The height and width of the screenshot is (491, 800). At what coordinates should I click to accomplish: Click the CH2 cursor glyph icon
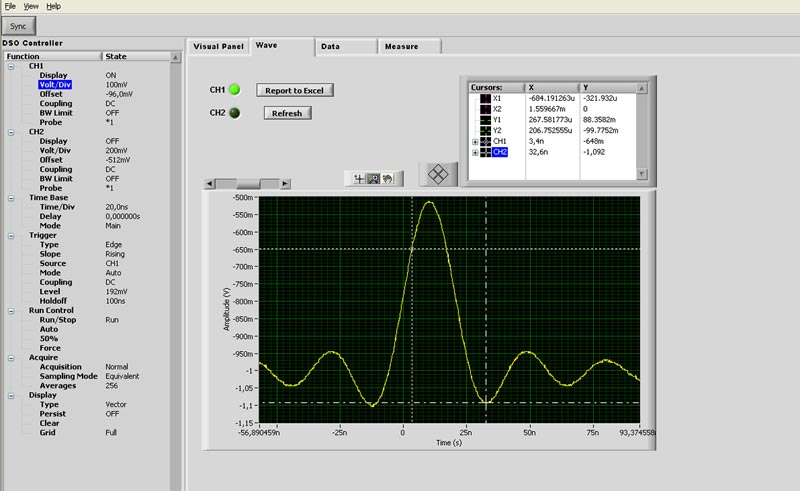click(485, 152)
